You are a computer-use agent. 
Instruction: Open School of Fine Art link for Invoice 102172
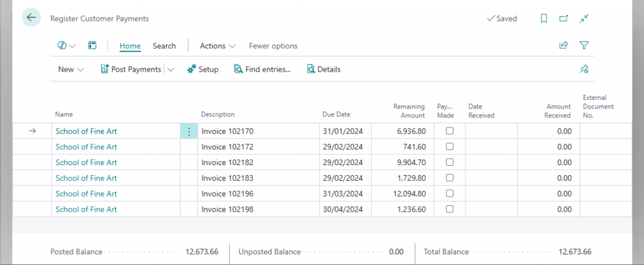(x=86, y=147)
